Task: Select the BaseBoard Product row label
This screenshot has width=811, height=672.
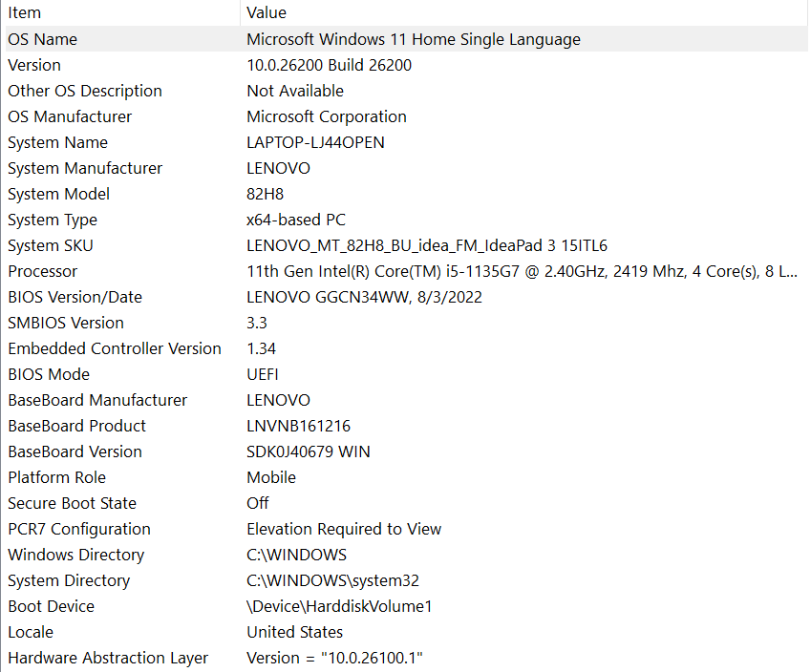Action: tap(76, 427)
